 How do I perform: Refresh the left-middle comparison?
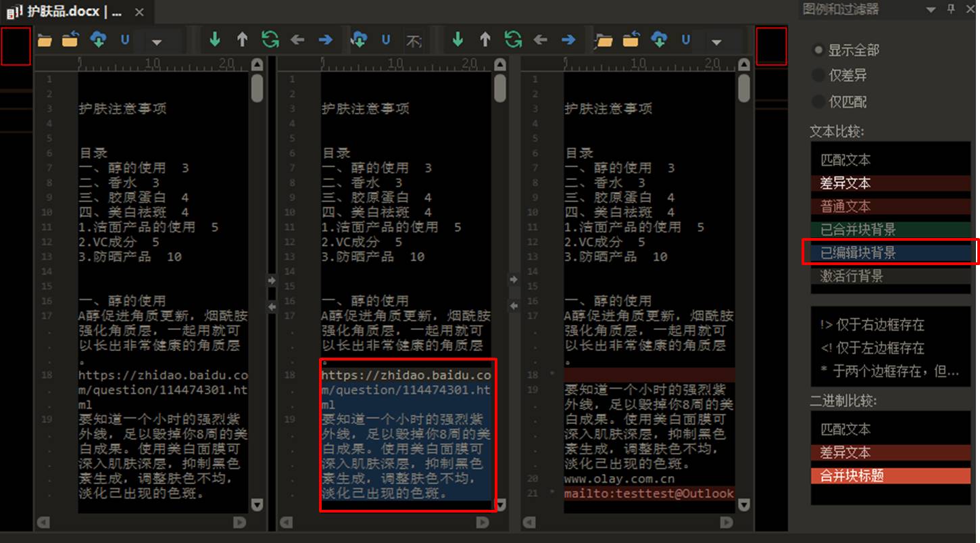coord(270,40)
